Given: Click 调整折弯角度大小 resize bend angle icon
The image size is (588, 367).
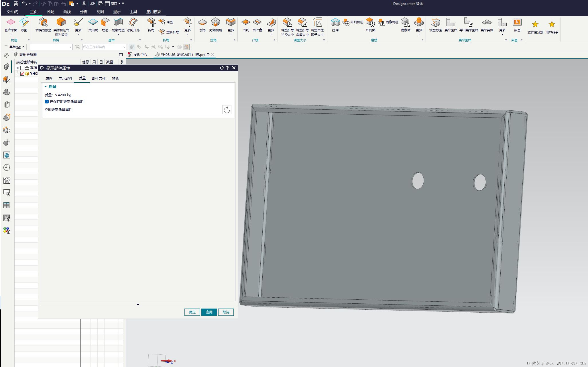Looking at the screenshot, I should (302, 27).
